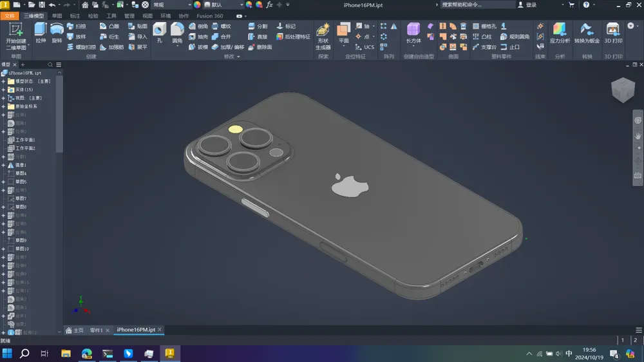This screenshot has height=362, width=644.
Task: Click the 登录 (Sign in) button
Action: pyautogui.click(x=527, y=5)
